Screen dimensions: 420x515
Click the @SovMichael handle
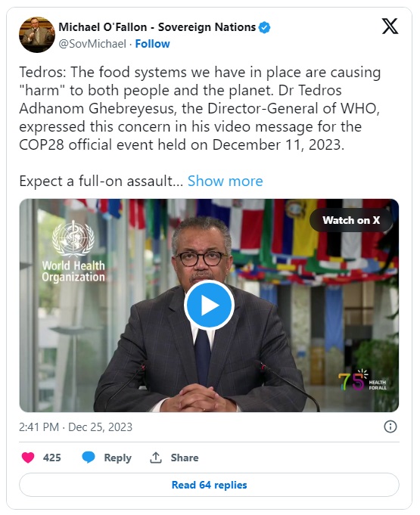pos(92,44)
